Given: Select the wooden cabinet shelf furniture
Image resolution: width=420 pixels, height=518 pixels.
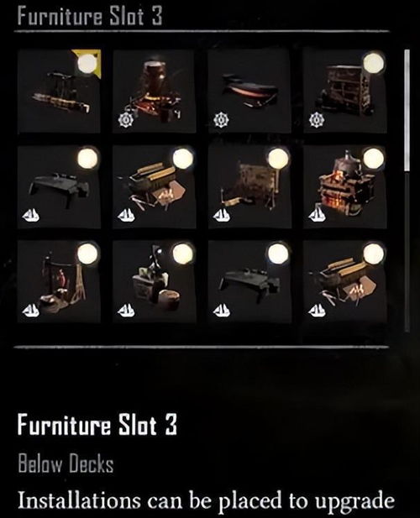Looking at the screenshot, I should click(x=345, y=92).
